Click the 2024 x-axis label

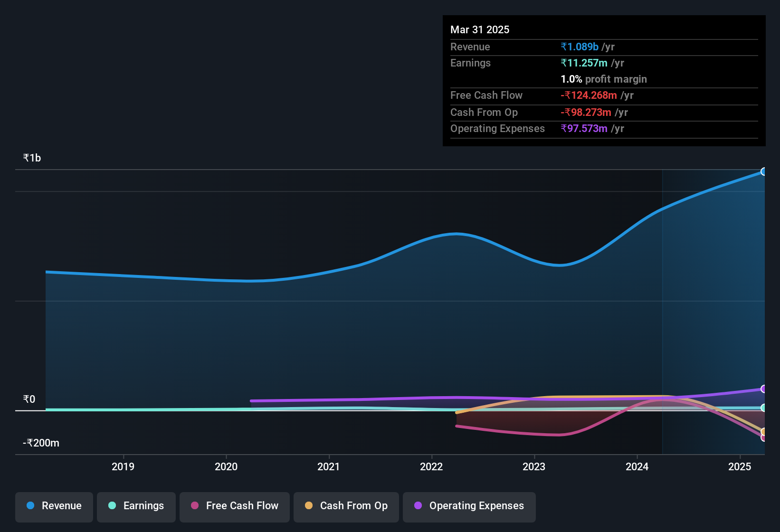pos(637,466)
